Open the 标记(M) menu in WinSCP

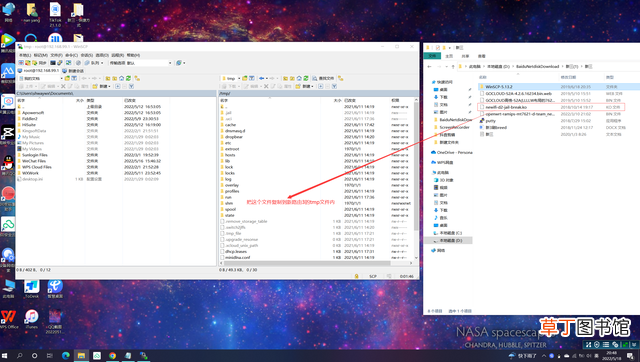(x=41, y=55)
